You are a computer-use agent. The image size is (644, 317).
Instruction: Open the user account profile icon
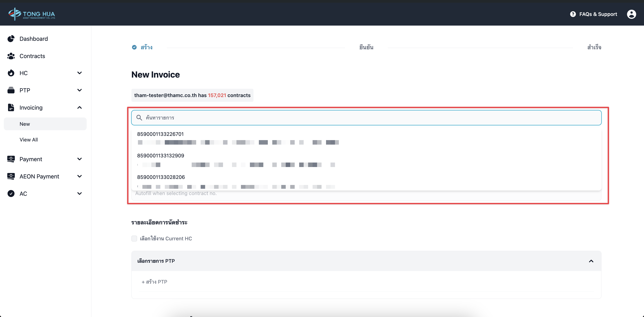click(x=631, y=14)
